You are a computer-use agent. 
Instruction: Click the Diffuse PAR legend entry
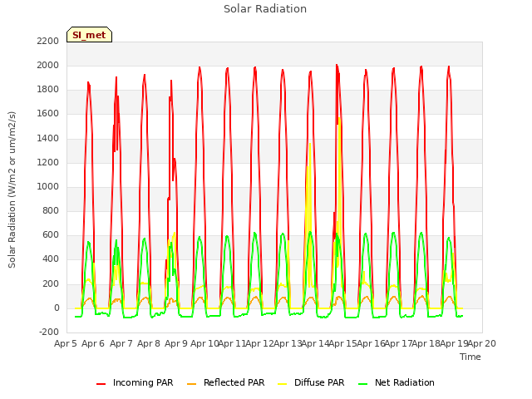311,382
